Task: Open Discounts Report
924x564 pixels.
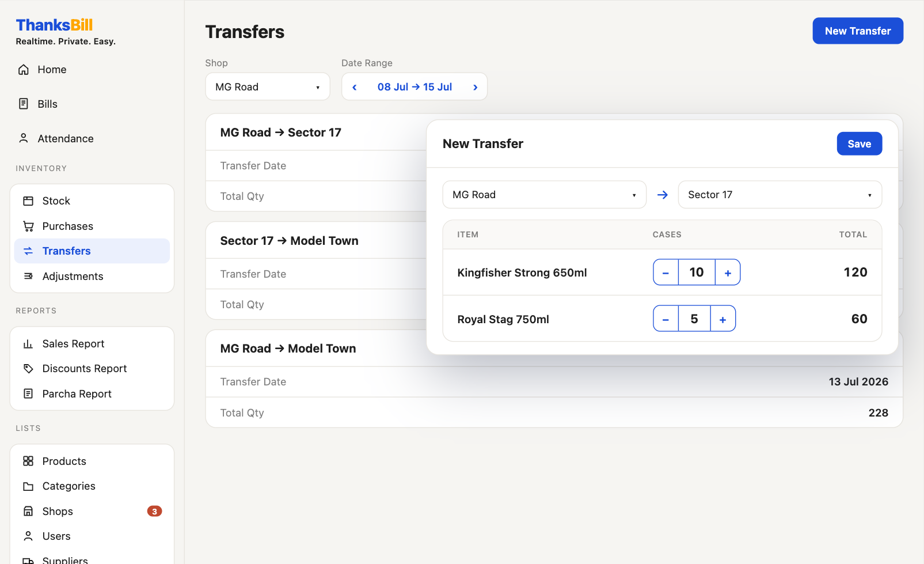Action: (92, 369)
